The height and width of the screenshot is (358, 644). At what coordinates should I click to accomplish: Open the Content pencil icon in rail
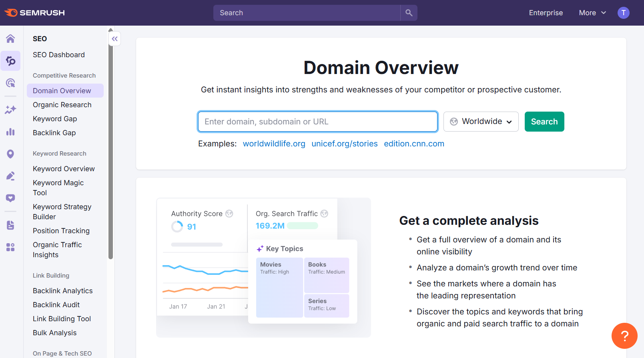coord(10,176)
